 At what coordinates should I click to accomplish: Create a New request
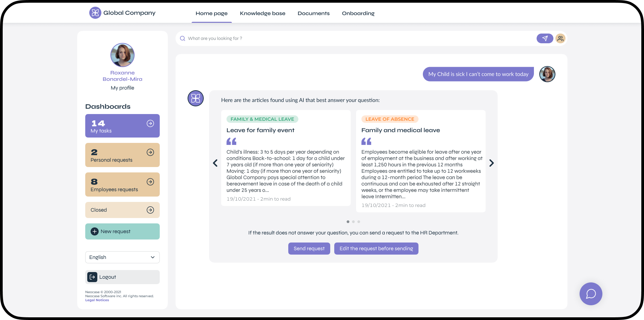(x=122, y=231)
